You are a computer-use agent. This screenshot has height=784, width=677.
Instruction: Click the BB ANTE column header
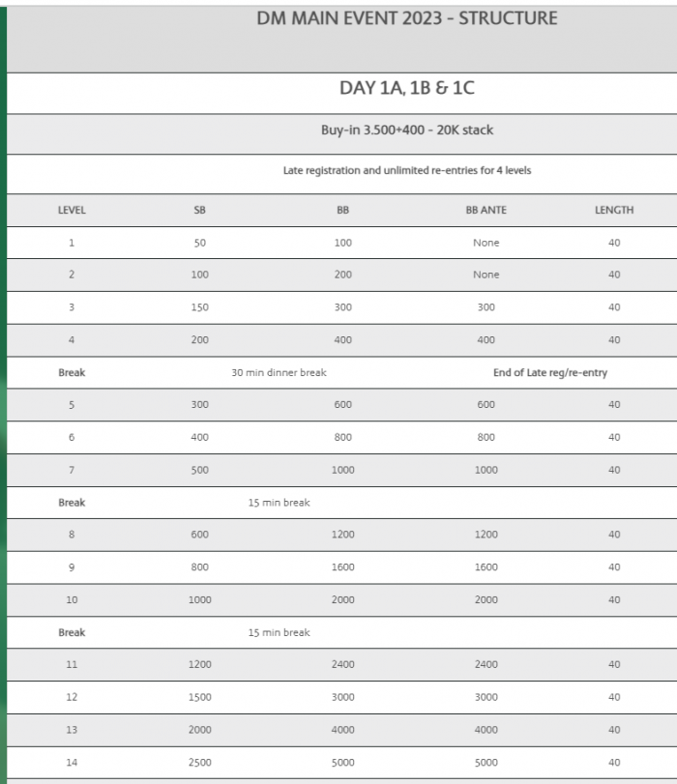tap(486, 210)
